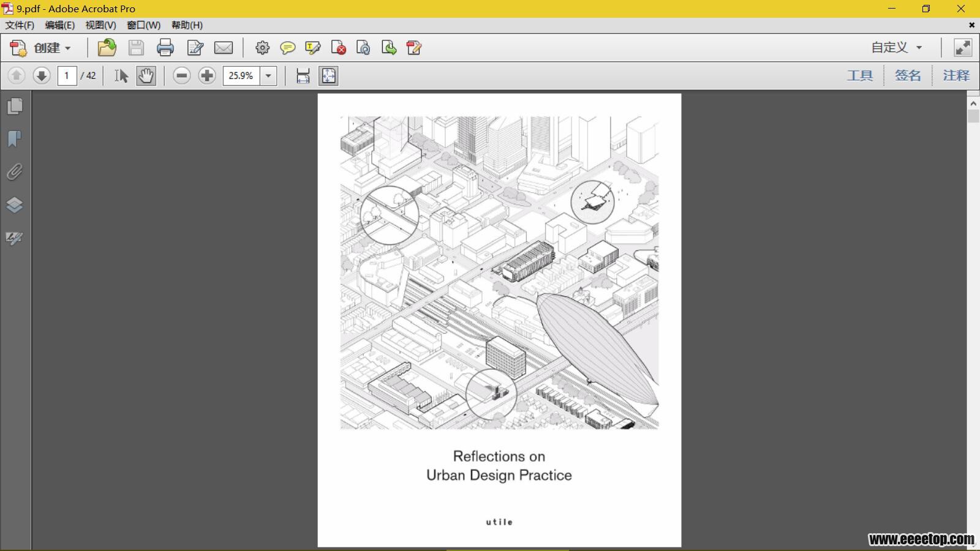This screenshot has height=551, width=980.
Task: Expand the zoom level dropdown arrow
Action: click(268, 75)
